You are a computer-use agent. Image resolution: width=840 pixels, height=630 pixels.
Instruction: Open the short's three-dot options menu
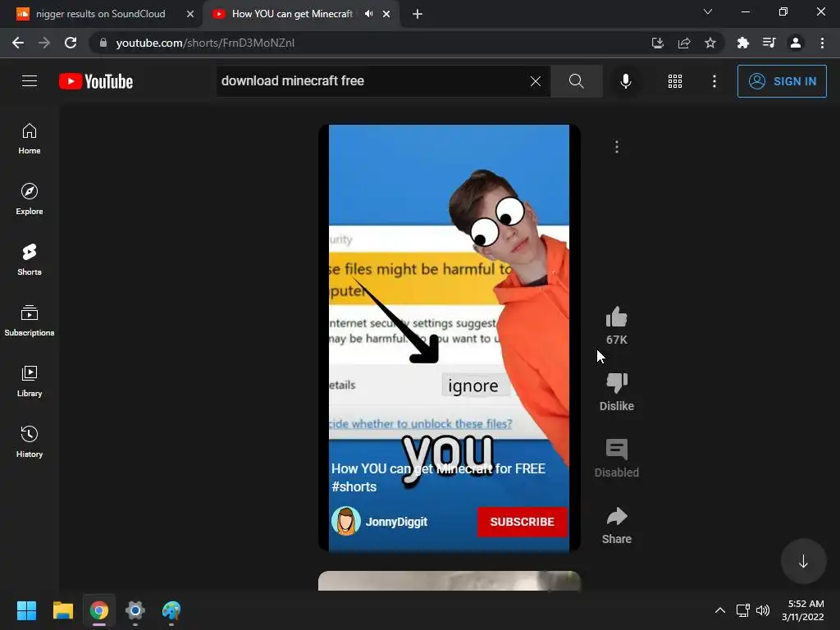(617, 147)
